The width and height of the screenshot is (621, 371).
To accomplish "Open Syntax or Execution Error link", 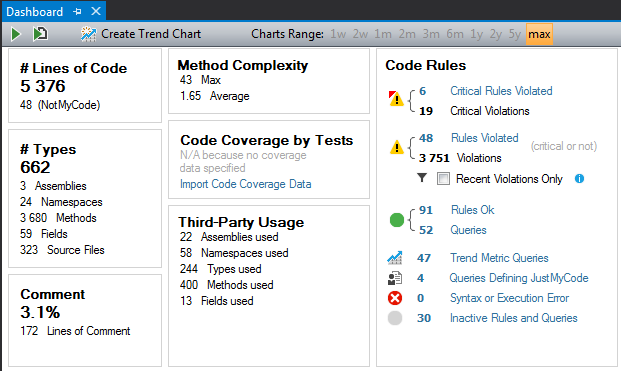I will (x=509, y=298).
